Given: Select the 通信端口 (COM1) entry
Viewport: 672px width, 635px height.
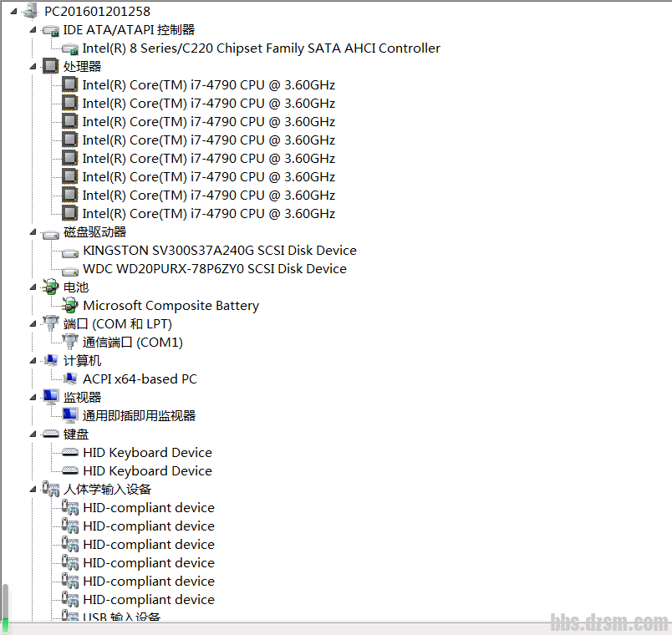Looking at the screenshot, I should (132, 343).
